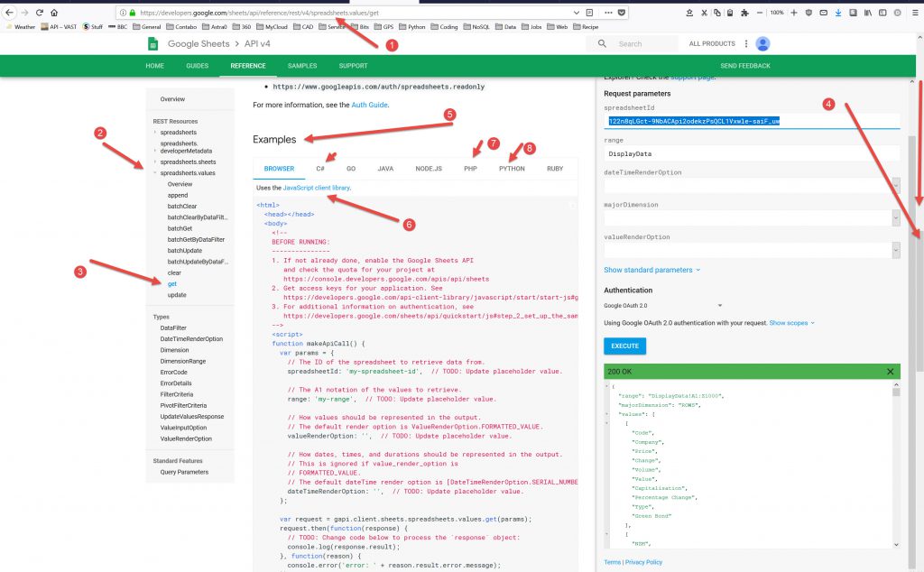Switch to the PYTHON code tab
The image size is (924, 572).
[512, 169]
